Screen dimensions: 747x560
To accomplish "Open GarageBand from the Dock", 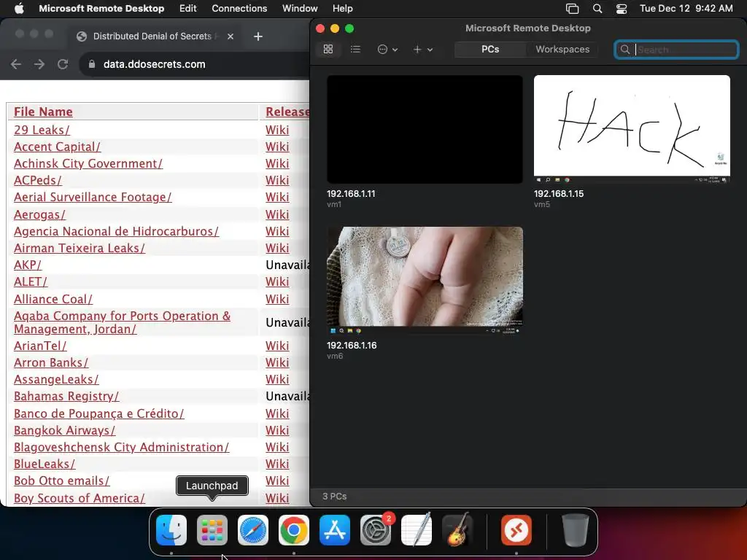I will pos(458,530).
